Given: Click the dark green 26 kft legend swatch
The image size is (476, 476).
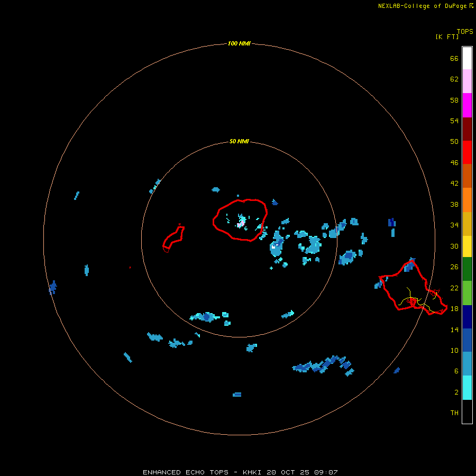Looking at the screenshot, I should 467,269.
